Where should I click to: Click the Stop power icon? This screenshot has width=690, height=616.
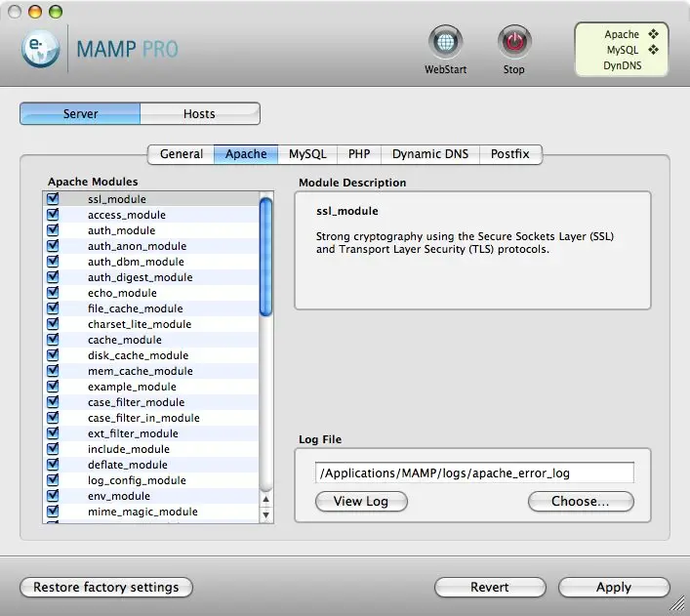point(514,42)
